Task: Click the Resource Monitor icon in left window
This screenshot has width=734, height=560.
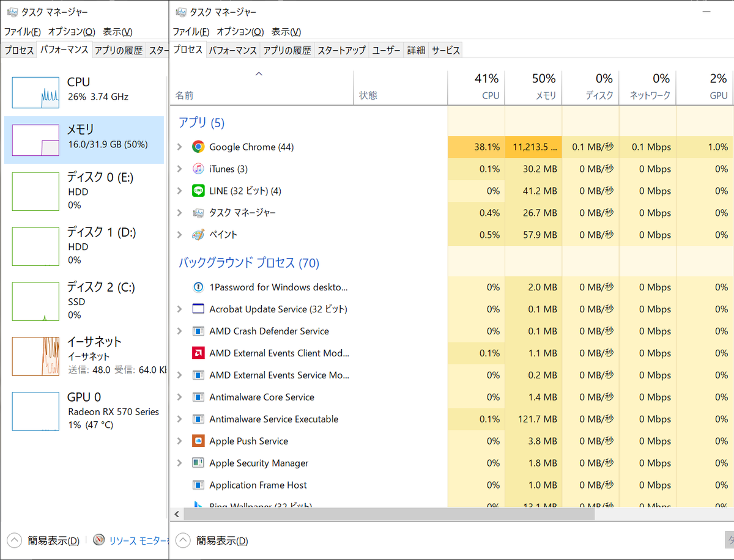Action: tap(99, 540)
